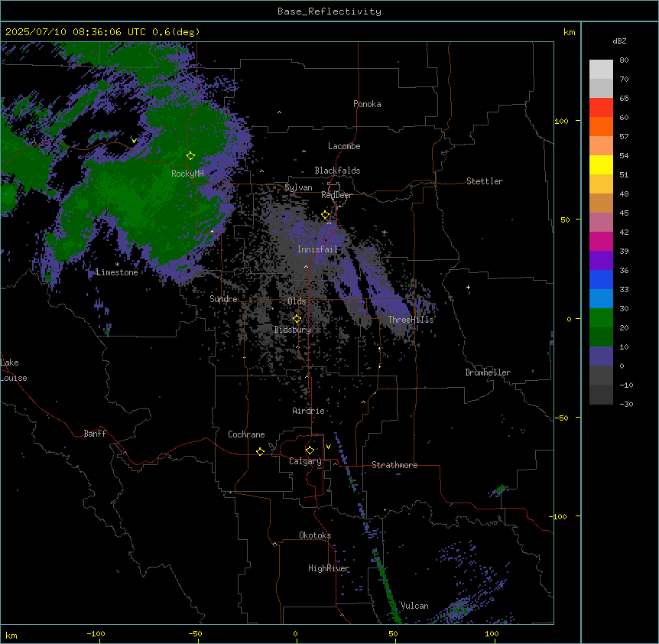Click the green 20 dBZ legend swatch
The height and width of the screenshot is (644, 659).
coord(601,318)
